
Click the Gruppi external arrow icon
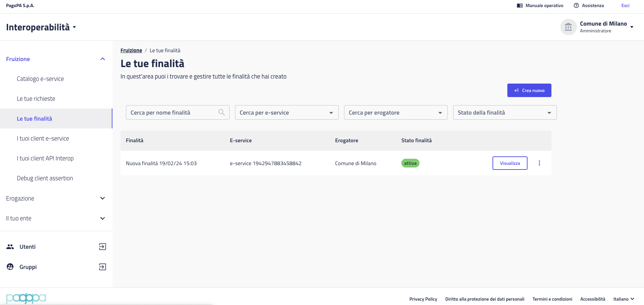pos(102,267)
